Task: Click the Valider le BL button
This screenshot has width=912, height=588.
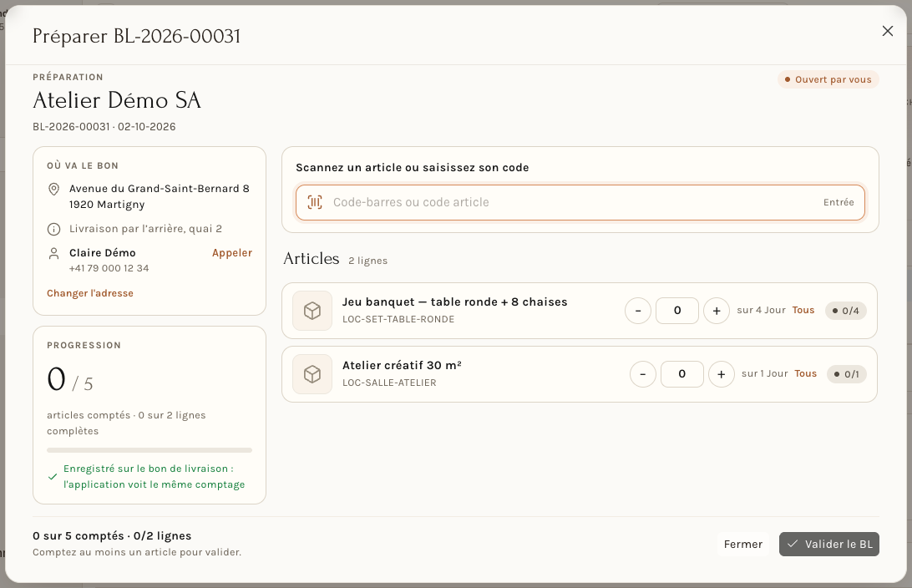Action: (828, 545)
